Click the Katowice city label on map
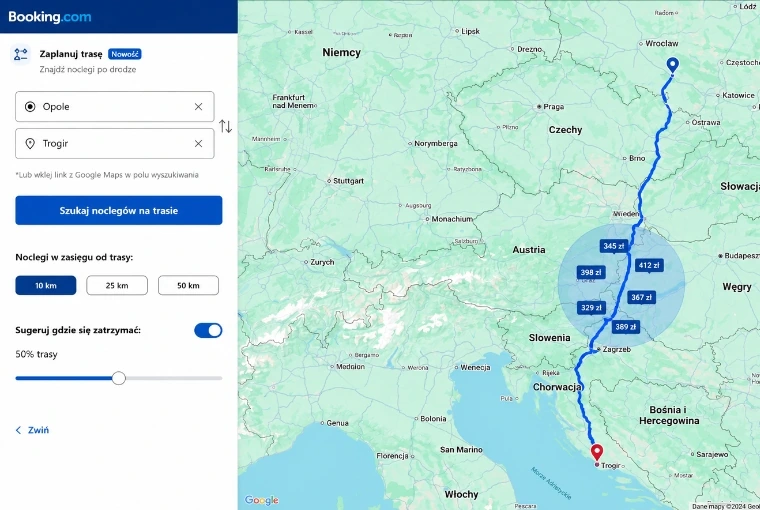Image resolution: width=760 pixels, height=510 pixels. click(x=738, y=96)
